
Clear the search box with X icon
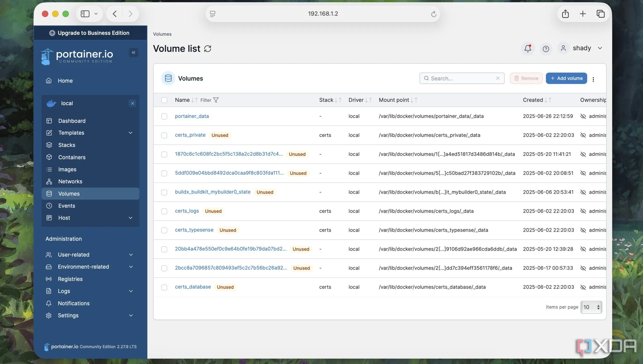(x=498, y=78)
